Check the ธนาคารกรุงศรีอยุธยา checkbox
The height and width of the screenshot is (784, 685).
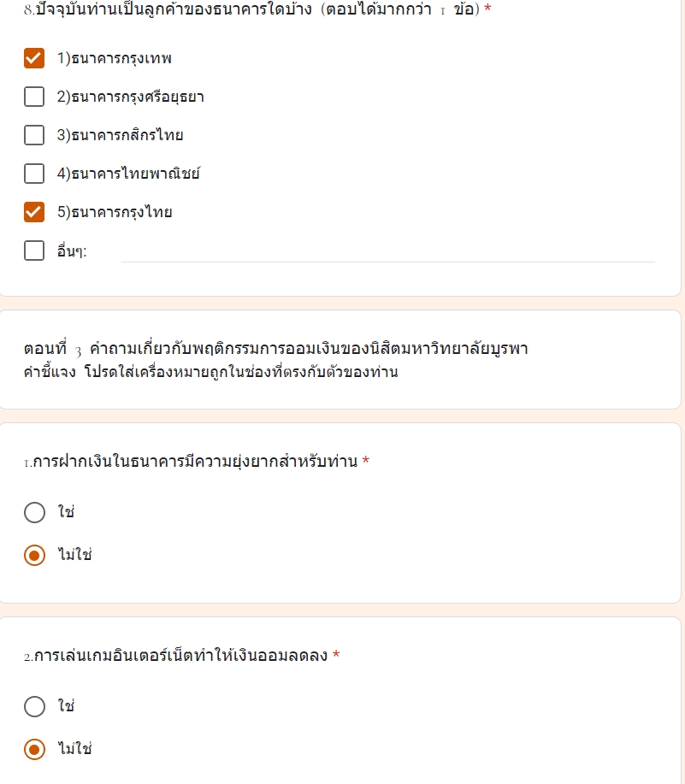[x=34, y=97]
